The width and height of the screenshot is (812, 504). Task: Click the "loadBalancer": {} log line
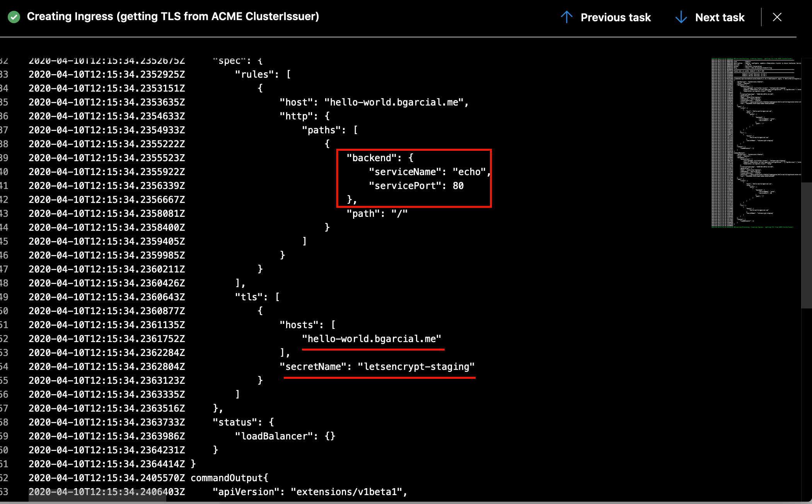[285, 436]
